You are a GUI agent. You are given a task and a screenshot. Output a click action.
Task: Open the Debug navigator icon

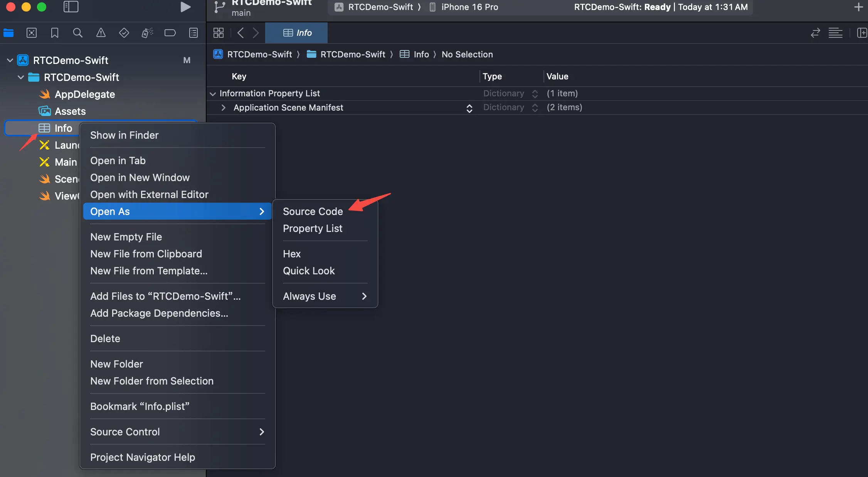[x=147, y=33]
